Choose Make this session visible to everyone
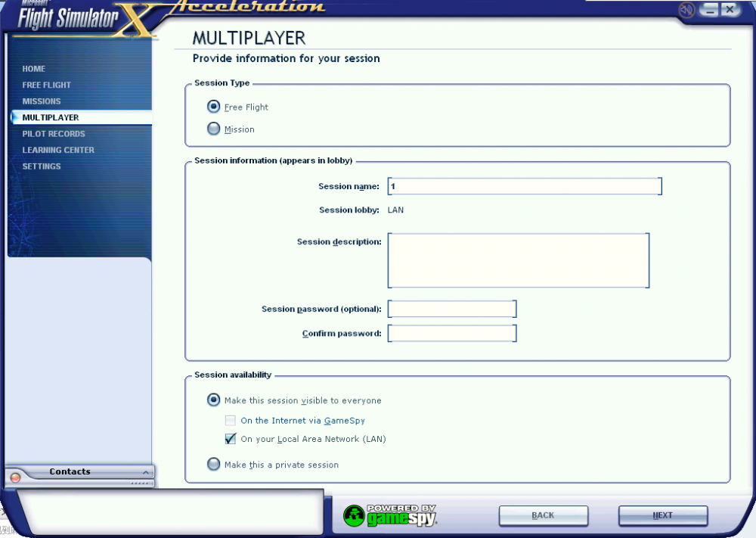This screenshot has height=538, width=756. coord(214,400)
